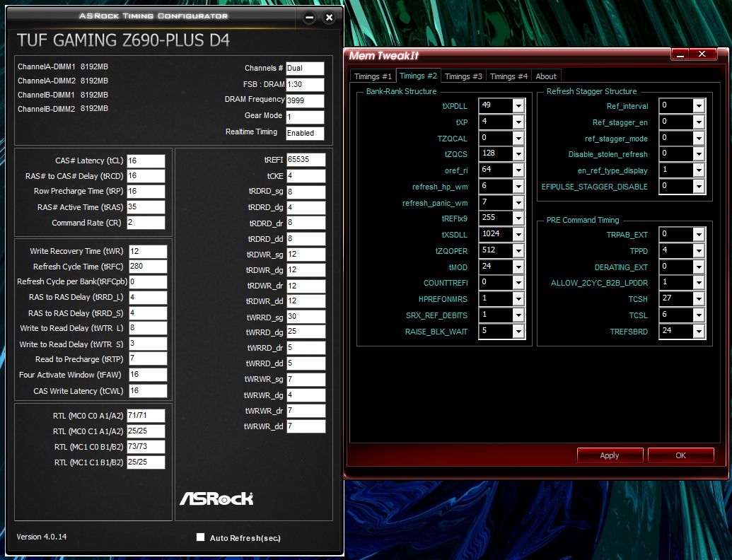Viewport: 732px width, 560px height.
Task: Close the Mem TweakIt window
Action: pos(702,54)
